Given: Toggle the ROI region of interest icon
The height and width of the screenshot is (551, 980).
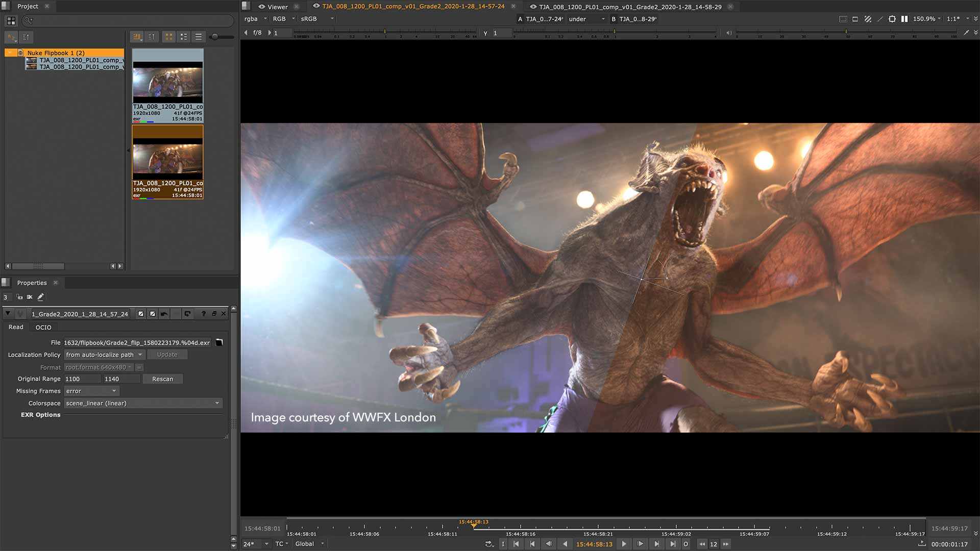Looking at the screenshot, I should click(x=892, y=19).
